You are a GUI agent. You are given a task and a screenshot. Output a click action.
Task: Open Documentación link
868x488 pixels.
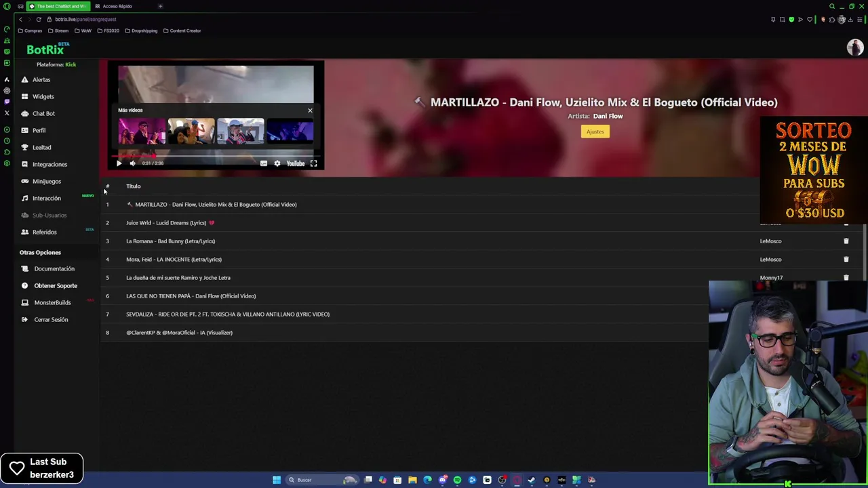(x=54, y=268)
